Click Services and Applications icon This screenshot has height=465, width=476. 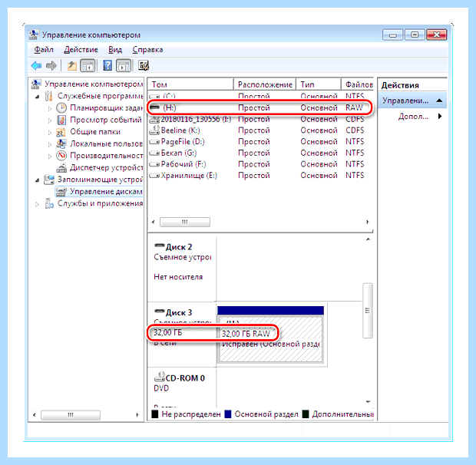pyautogui.click(x=49, y=203)
